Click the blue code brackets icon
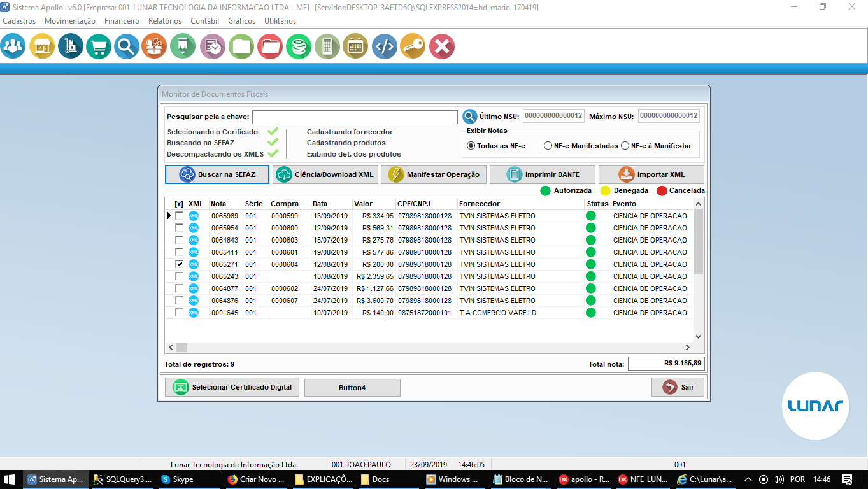 [x=384, y=46]
